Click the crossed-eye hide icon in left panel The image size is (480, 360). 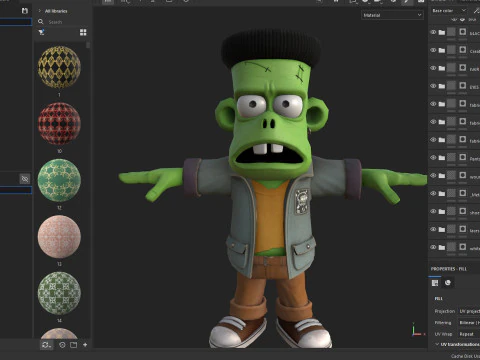click(x=25, y=179)
